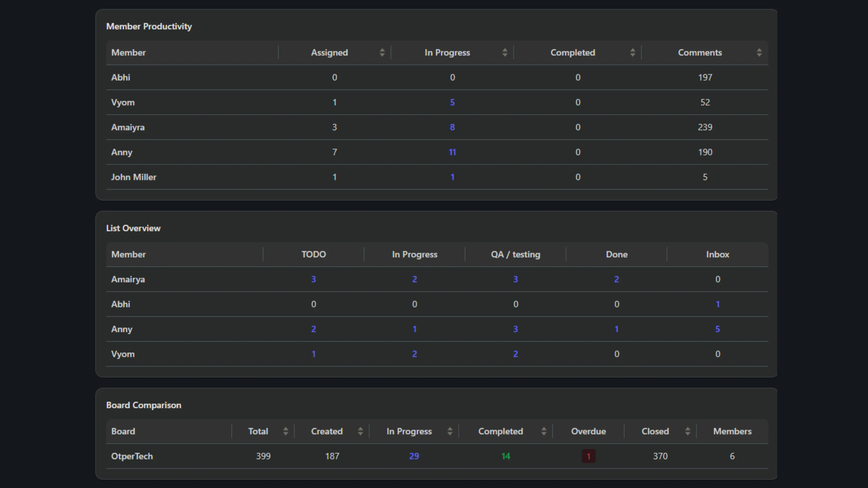Click the QA / testing column header

click(515, 254)
